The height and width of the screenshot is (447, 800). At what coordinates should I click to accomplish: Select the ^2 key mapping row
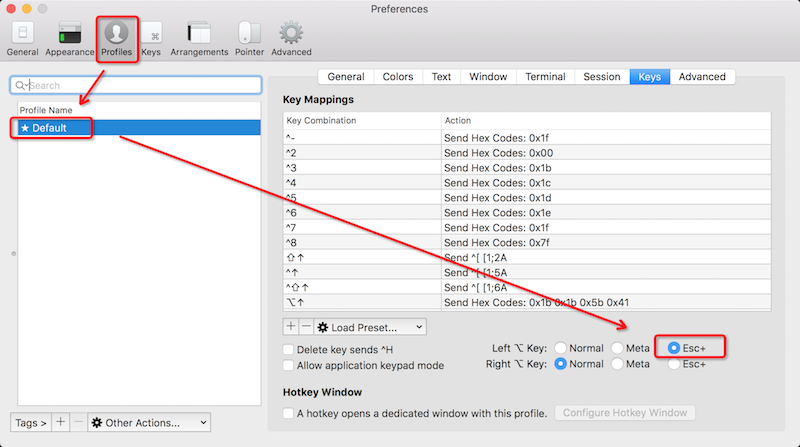coord(527,153)
